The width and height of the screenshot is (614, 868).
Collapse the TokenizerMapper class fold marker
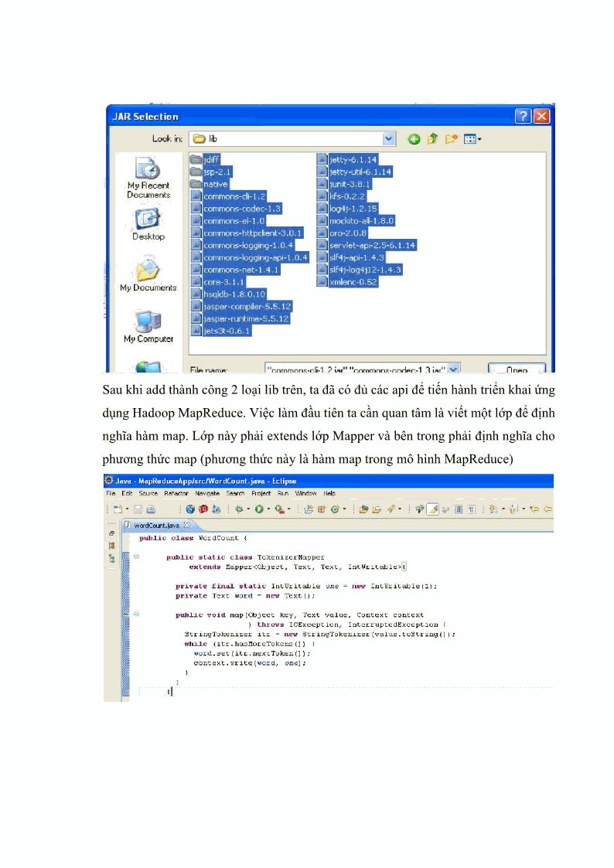(x=136, y=557)
